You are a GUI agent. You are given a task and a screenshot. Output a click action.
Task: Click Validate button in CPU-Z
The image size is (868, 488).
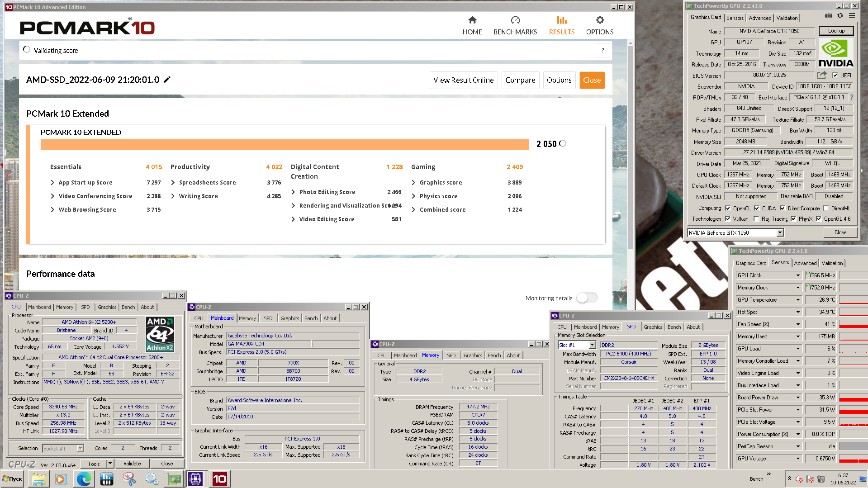[x=132, y=463]
